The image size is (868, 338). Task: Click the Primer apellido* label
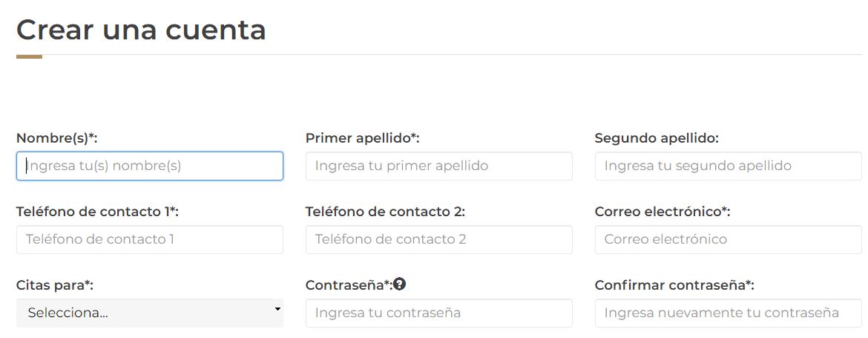pyautogui.click(x=363, y=138)
